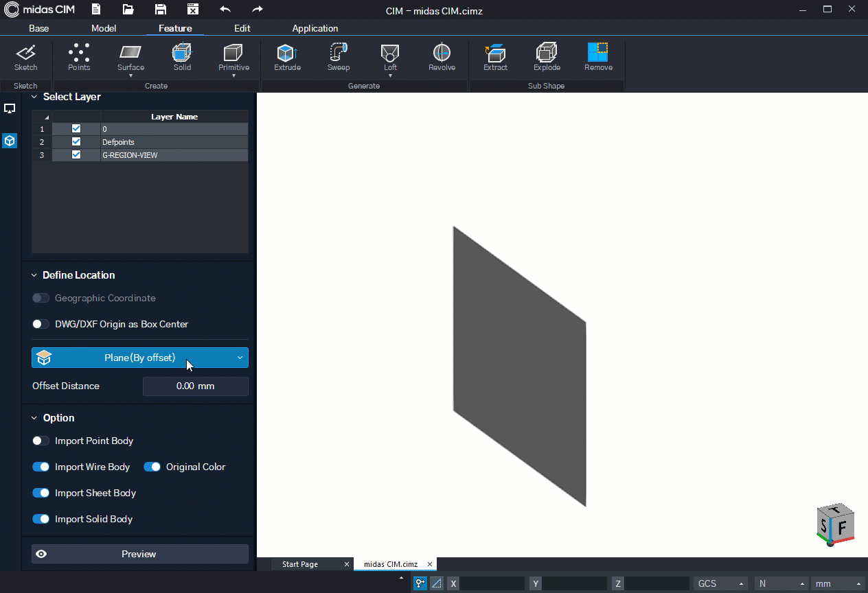Click the midas CIM logo
Viewport: 868px width, 593px height.
pos(40,10)
